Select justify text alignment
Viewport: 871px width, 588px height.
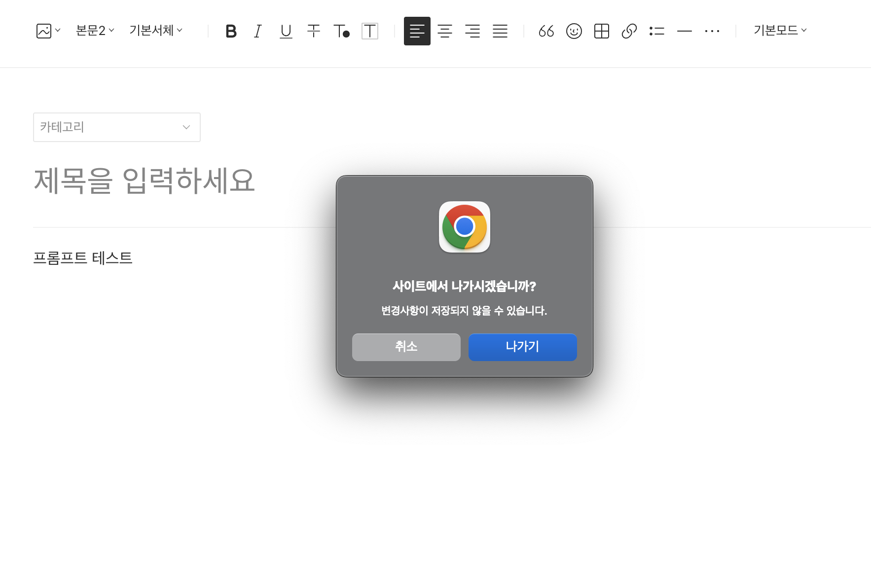click(500, 31)
